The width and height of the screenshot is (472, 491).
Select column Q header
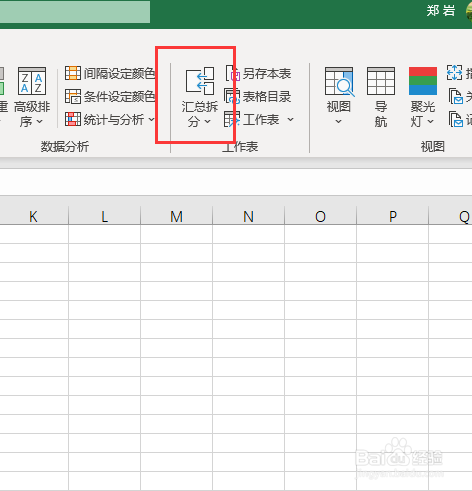[450, 216]
